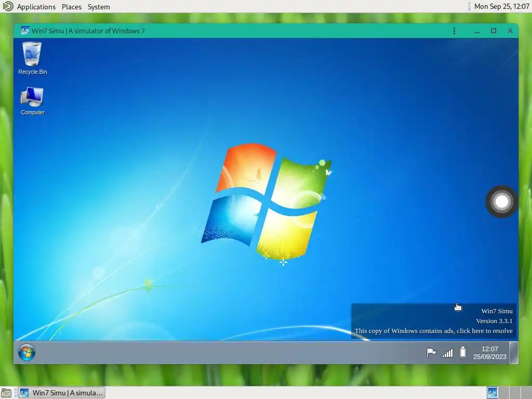Screen dimensions: 532x399
Task: Tap the floating round assistive button
Action: [x=501, y=202]
